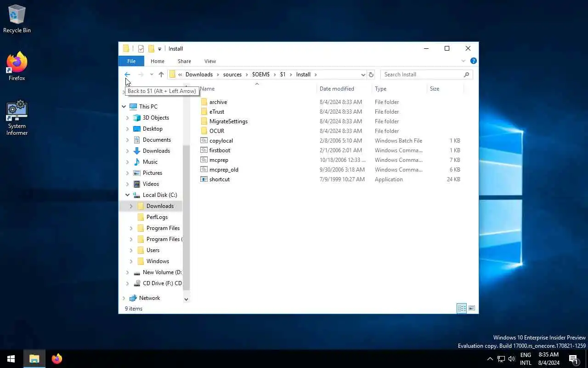Select the firstboot command script icon
Image resolution: width=588 pixels, height=368 pixels.
click(204, 150)
